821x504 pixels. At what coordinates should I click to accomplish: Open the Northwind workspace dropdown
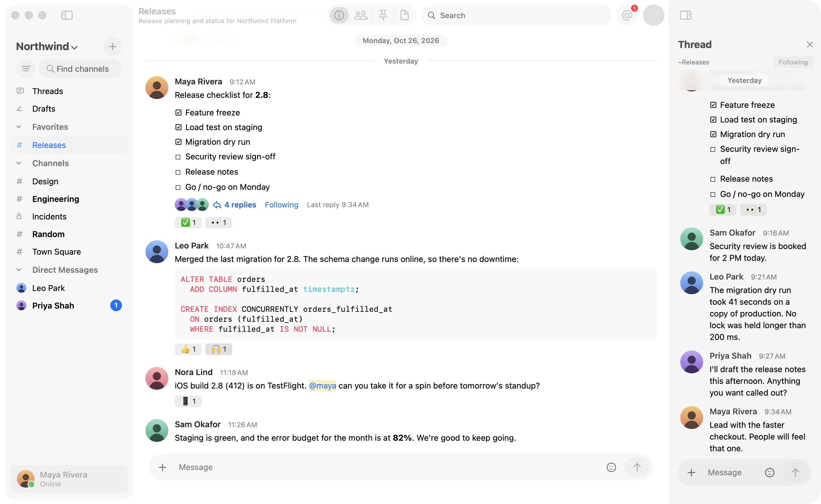click(x=47, y=46)
